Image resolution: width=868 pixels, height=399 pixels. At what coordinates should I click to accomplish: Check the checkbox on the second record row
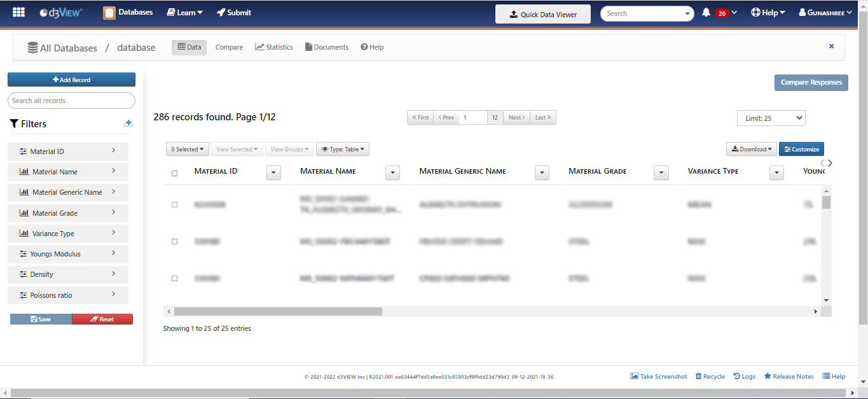174,241
